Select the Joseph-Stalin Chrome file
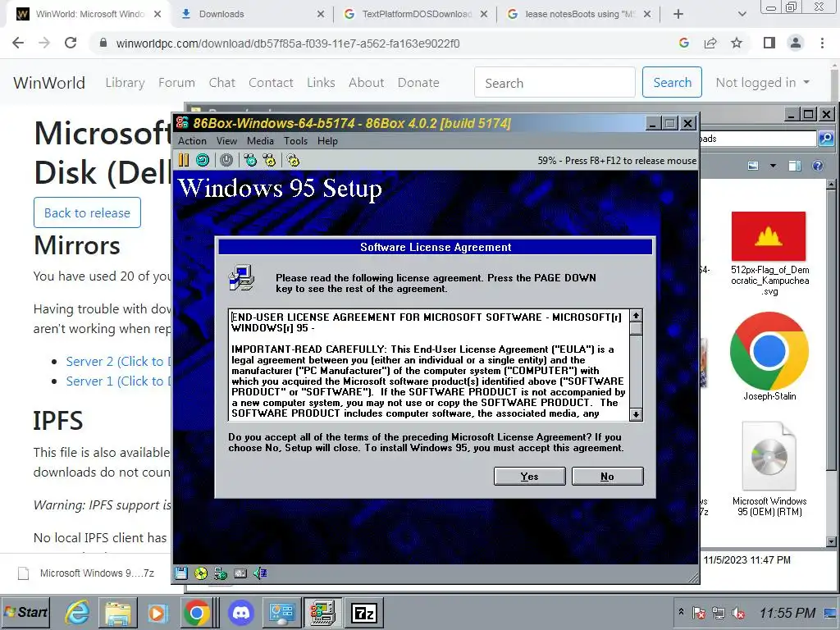This screenshot has width=840, height=630. [x=769, y=357]
